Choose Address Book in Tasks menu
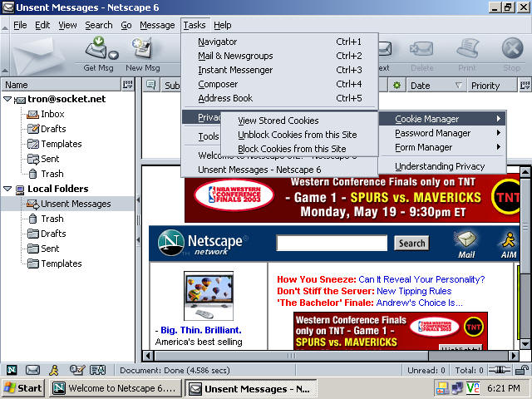This screenshot has width=532, height=399. pyautogui.click(x=280, y=98)
